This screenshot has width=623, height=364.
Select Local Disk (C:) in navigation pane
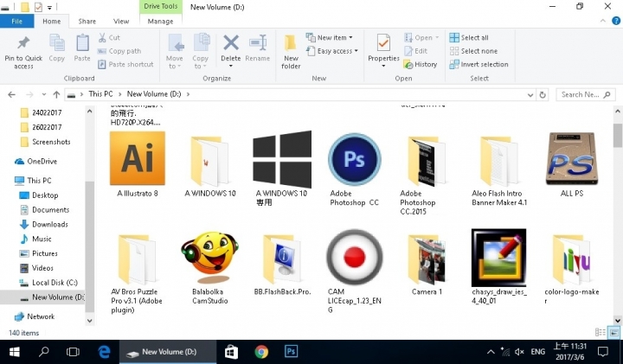click(48, 283)
